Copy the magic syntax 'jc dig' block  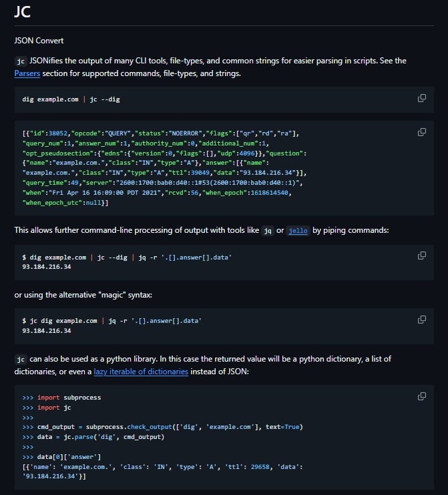pyautogui.click(x=421, y=320)
